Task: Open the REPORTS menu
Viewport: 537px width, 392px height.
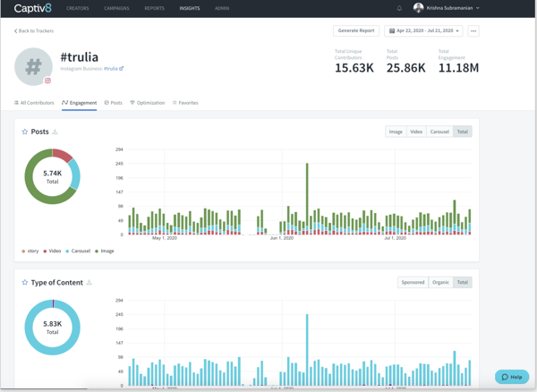Action: (x=154, y=8)
